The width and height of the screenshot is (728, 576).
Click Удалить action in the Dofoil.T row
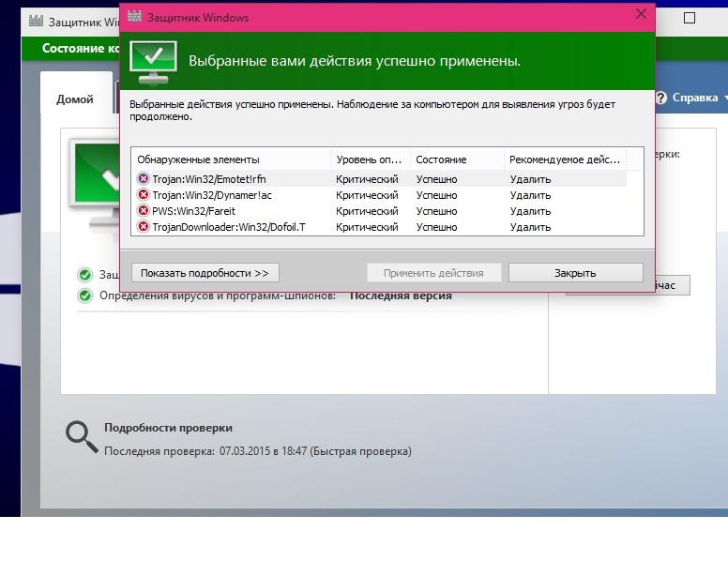click(530, 227)
